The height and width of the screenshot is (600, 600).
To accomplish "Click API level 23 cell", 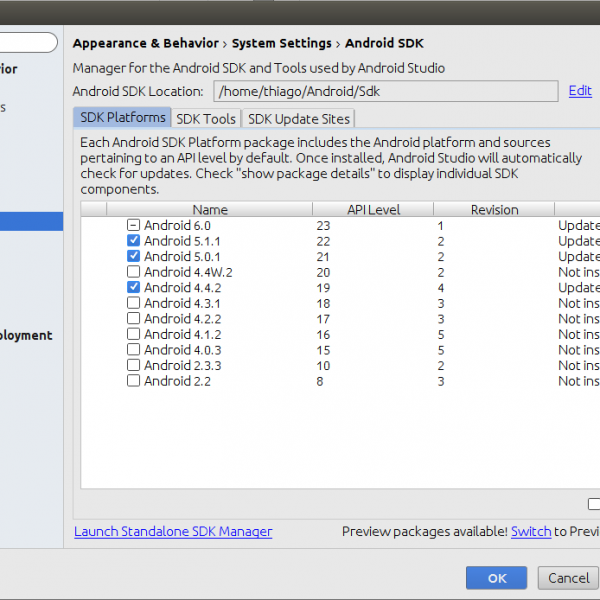I will [x=323, y=226].
